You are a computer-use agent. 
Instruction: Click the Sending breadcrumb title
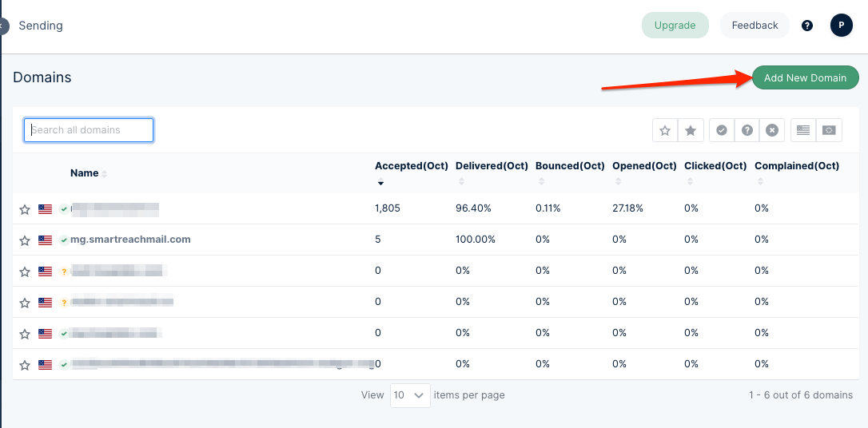41,26
